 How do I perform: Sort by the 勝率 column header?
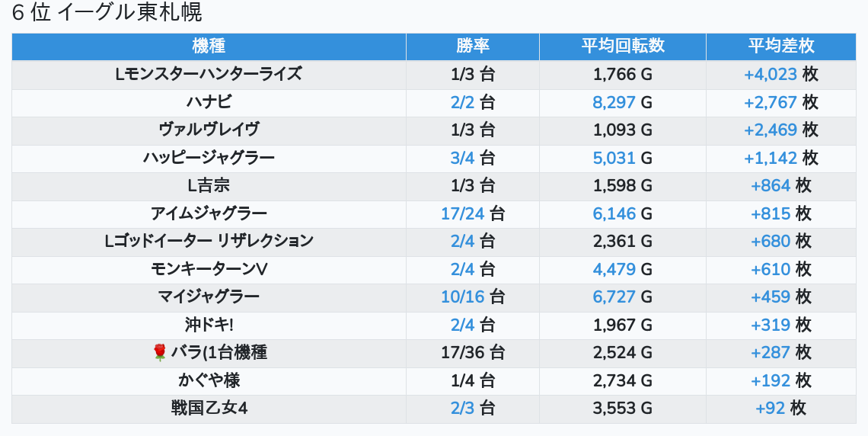(x=472, y=46)
